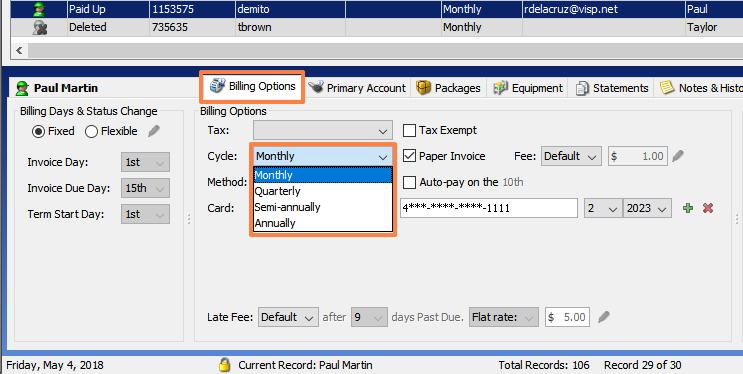Click the masked card number field

(489, 208)
